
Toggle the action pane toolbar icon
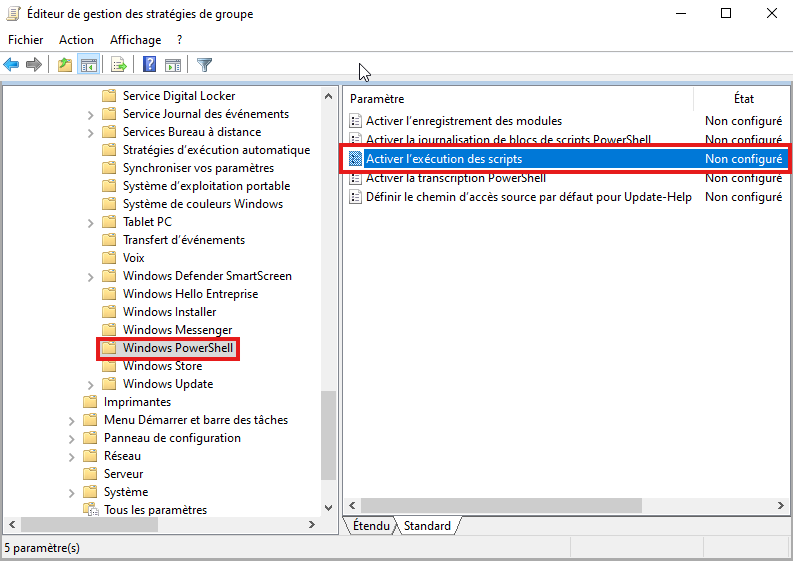(x=172, y=65)
